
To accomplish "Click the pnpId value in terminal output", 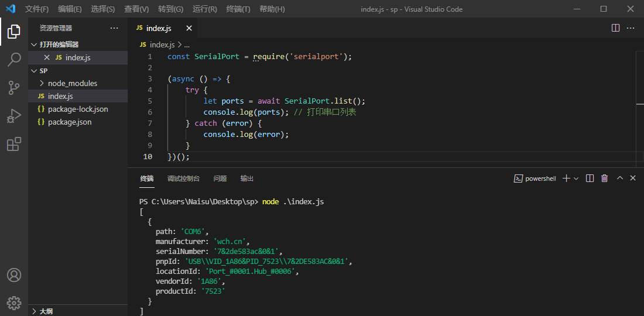I will [x=268, y=262].
